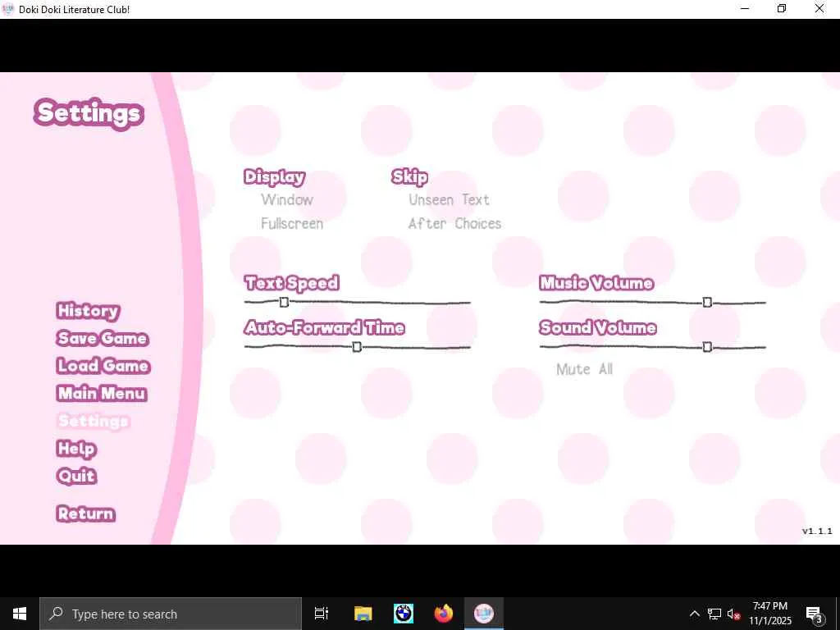Open File Explorer from the taskbar

[x=363, y=614]
